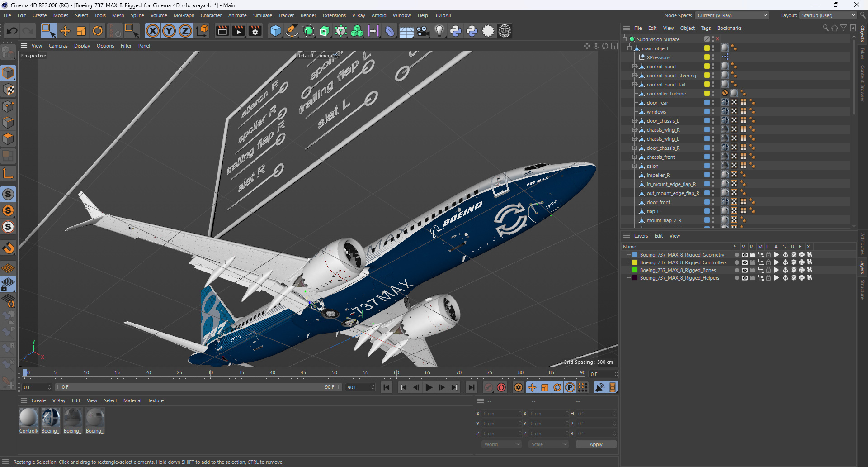The height and width of the screenshot is (467, 868).
Task: Toggle solo dot for Boeing_737_MAX_8_Rigged_Controllers layer
Action: pyautogui.click(x=736, y=262)
